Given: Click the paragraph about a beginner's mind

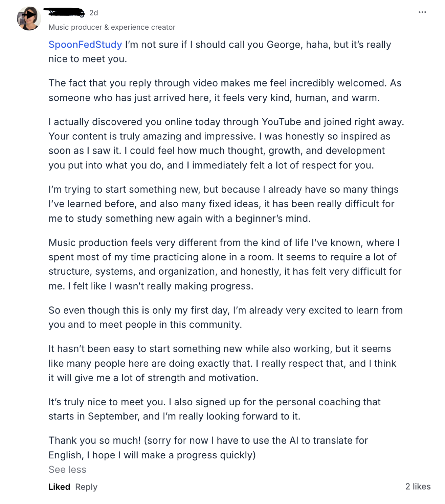Looking at the screenshot, I should (224, 204).
